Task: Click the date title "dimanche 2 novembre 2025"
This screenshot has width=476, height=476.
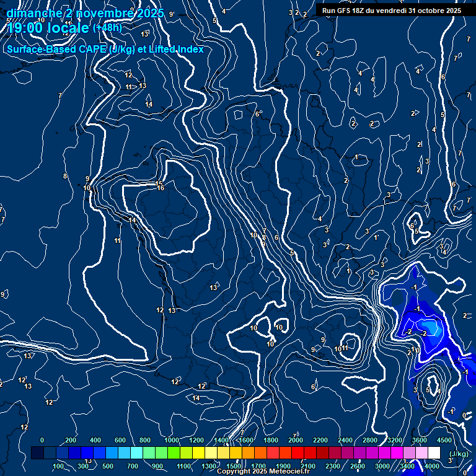Action: 86,13
